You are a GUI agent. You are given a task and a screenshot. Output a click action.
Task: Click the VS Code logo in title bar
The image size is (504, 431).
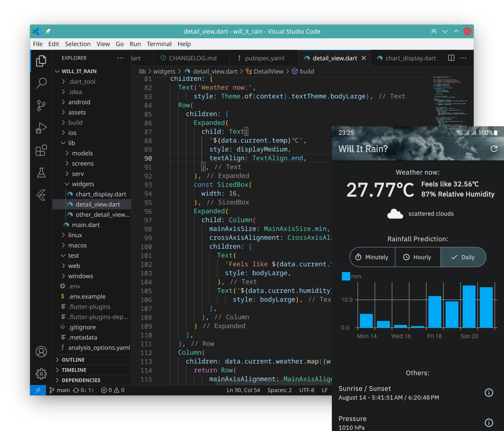point(37,31)
